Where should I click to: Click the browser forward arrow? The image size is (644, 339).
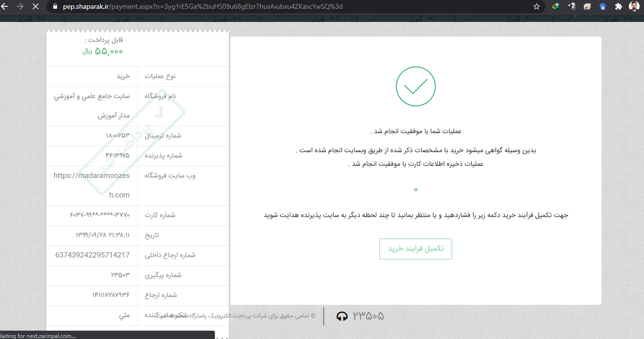click(x=20, y=7)
